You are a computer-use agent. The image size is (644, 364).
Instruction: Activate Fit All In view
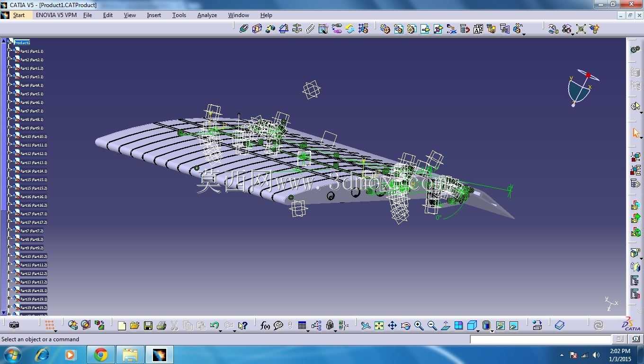point(379,325)
